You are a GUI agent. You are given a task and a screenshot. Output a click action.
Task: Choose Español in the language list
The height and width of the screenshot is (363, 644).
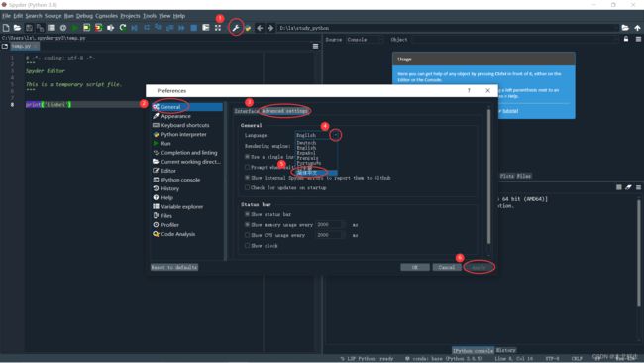point(306,153)
